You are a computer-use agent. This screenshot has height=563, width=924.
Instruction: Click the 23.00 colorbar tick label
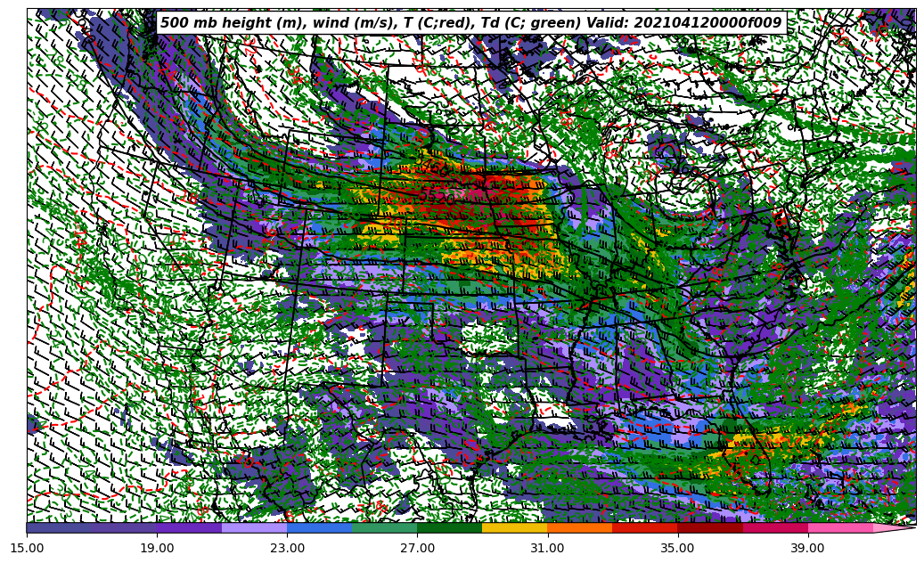click(287, 548)
